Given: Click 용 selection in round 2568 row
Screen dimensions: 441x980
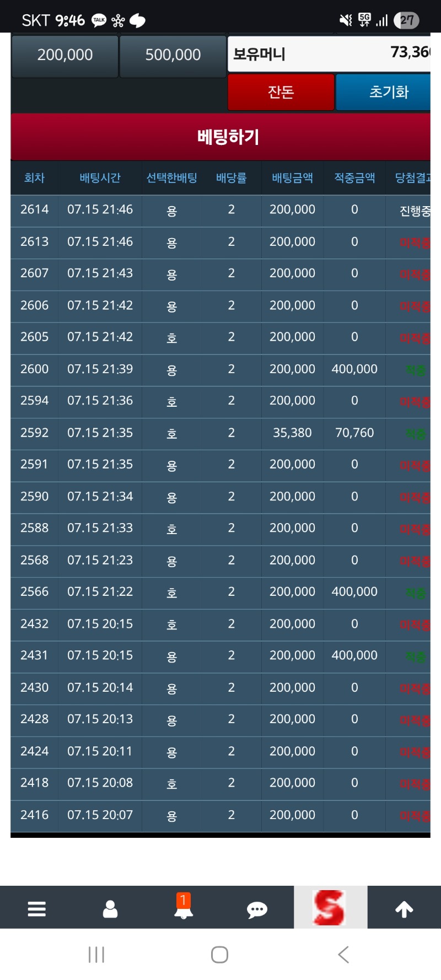Looking at the screenshot, I should pyautogui.click(x=171, y=561).
